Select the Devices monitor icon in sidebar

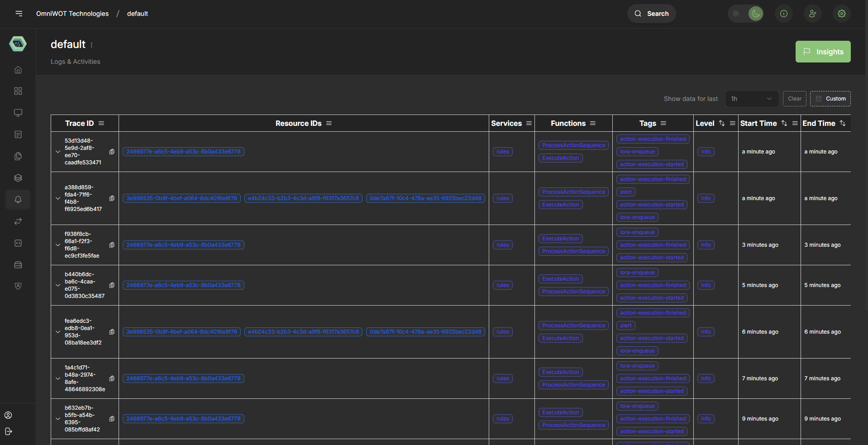tap(18, 113)
